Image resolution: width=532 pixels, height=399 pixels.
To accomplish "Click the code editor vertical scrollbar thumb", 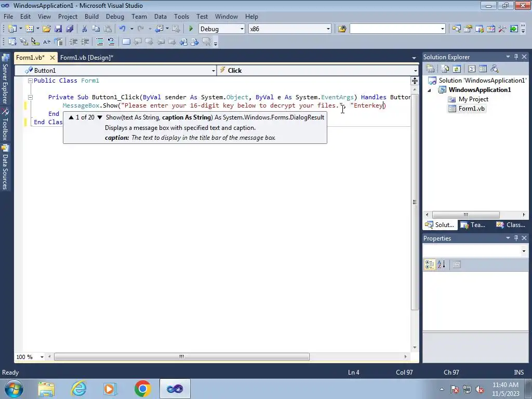I will [415, 202].
